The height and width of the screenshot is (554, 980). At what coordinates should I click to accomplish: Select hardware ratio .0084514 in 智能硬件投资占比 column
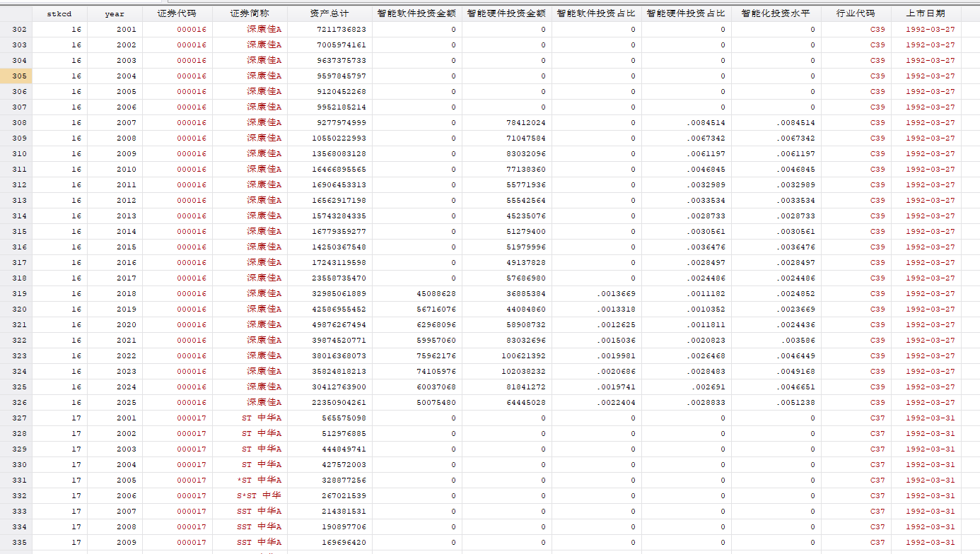(686, 122)
